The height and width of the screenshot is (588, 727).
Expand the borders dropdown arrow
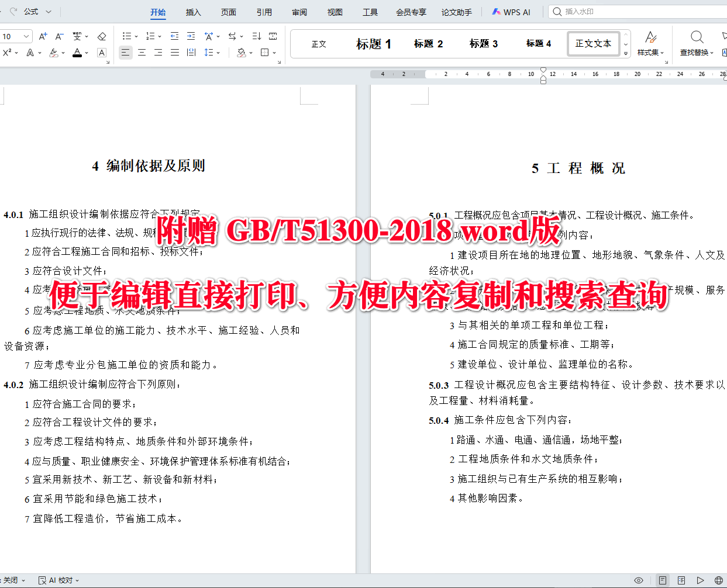tap(274, 53)
